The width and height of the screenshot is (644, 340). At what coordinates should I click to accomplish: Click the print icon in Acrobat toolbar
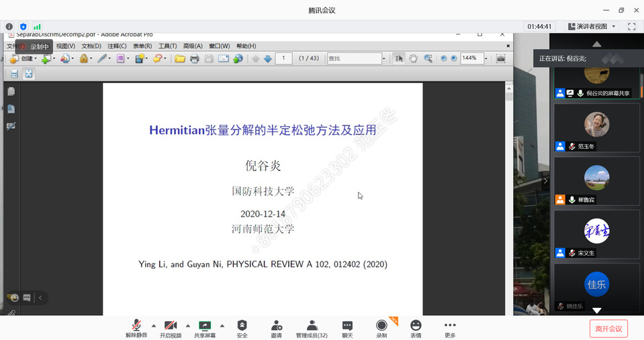pos(194,58)
